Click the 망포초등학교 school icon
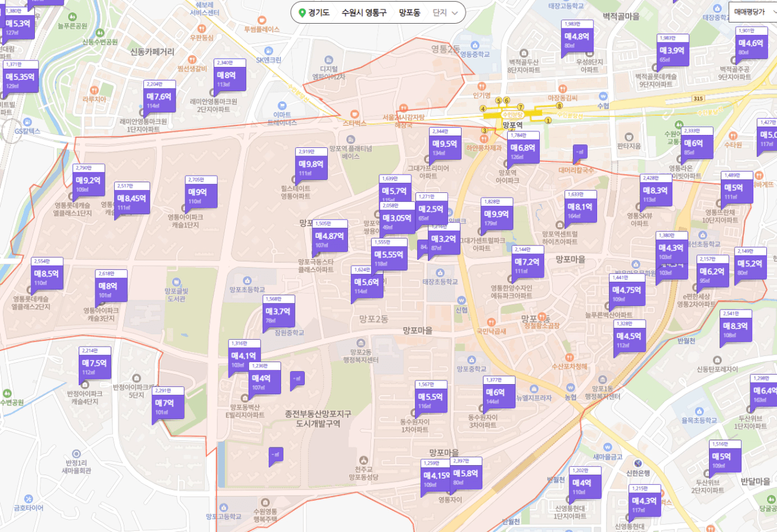The width and height of the screenshot is (777, 532). pos(247,280)
